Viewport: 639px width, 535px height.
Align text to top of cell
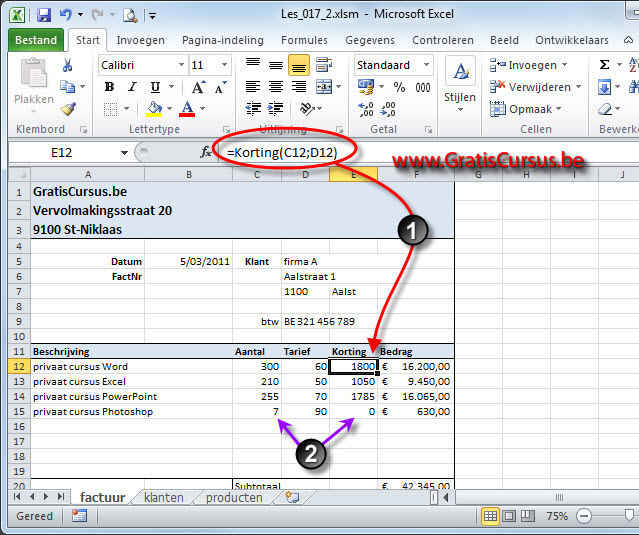[253, 64]
